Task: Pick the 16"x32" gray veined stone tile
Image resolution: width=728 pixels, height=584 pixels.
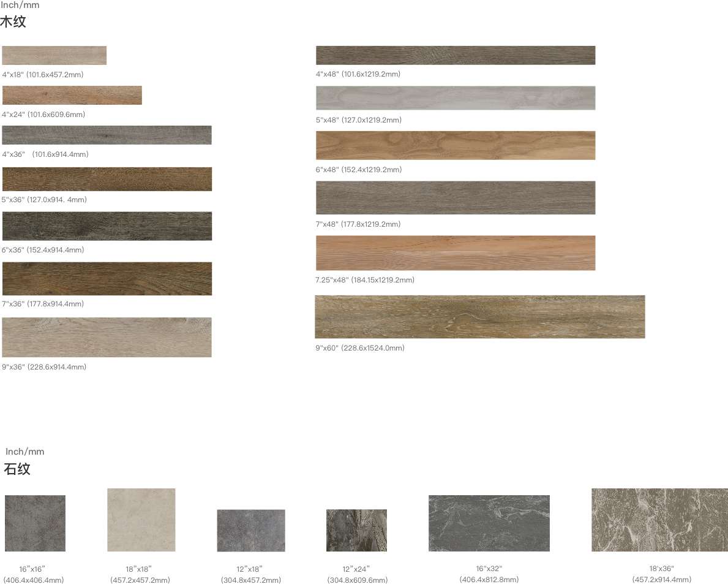Action: pyautogui.click(x=489, y=523)
